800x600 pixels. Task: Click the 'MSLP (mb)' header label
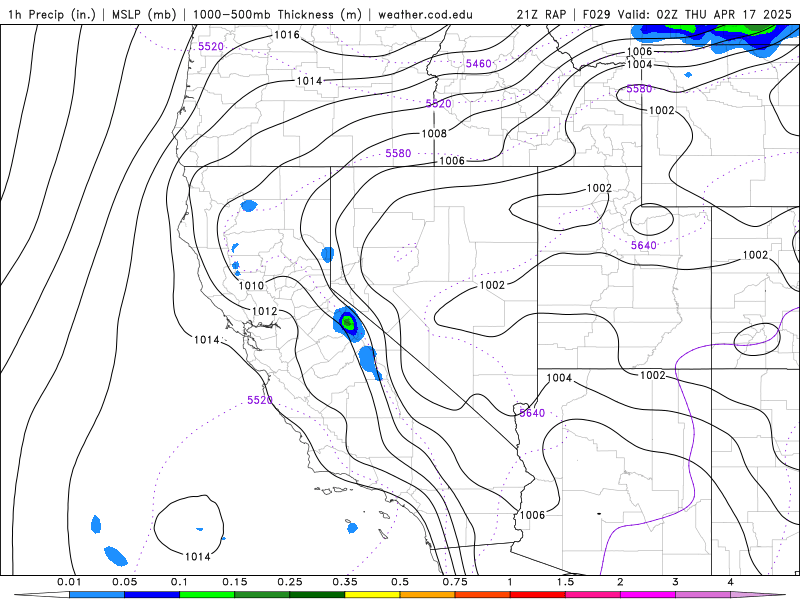144,14
